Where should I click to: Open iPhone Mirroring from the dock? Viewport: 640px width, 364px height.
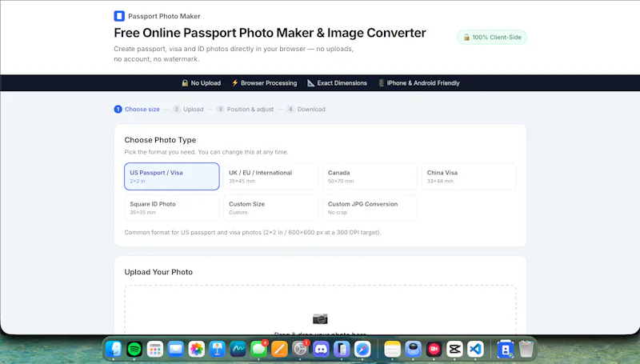click(342, 350)
